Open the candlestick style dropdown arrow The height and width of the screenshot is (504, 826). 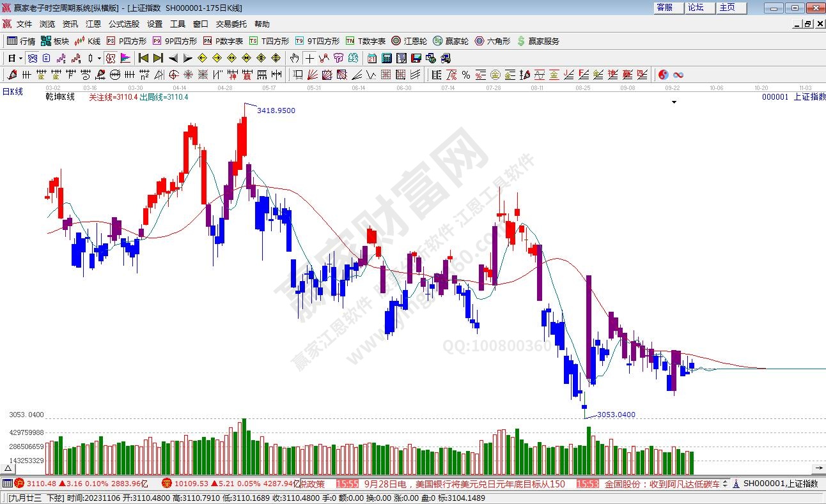tap(99, 58)
